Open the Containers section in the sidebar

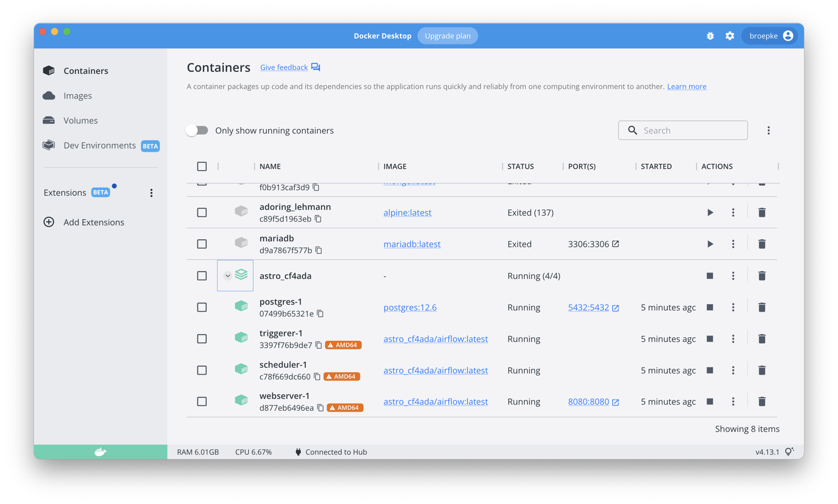(85, 71)
